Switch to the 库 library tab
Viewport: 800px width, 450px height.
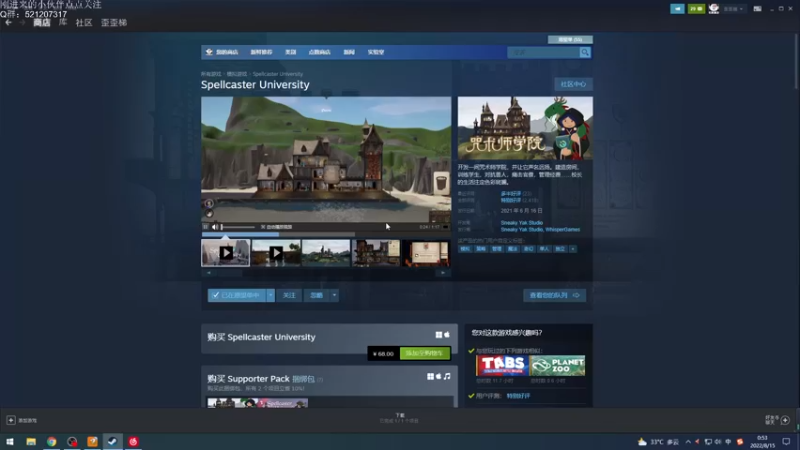click(x=63, y=22)
